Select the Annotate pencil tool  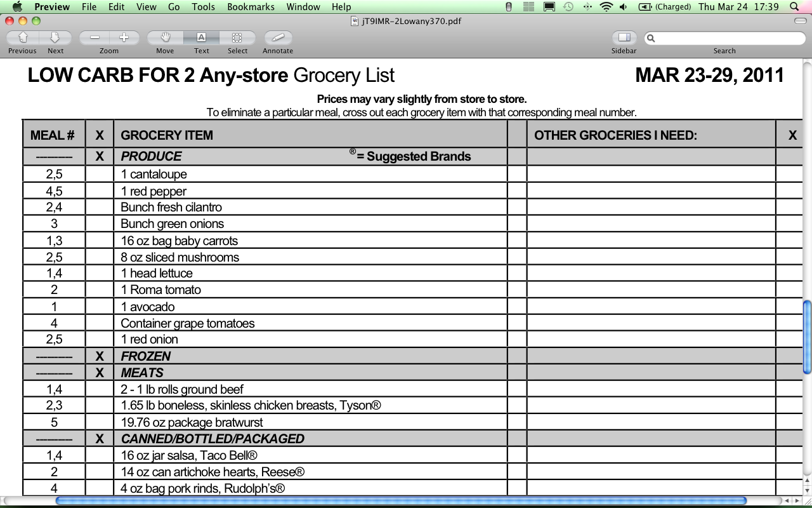click(x=277, y=39)
